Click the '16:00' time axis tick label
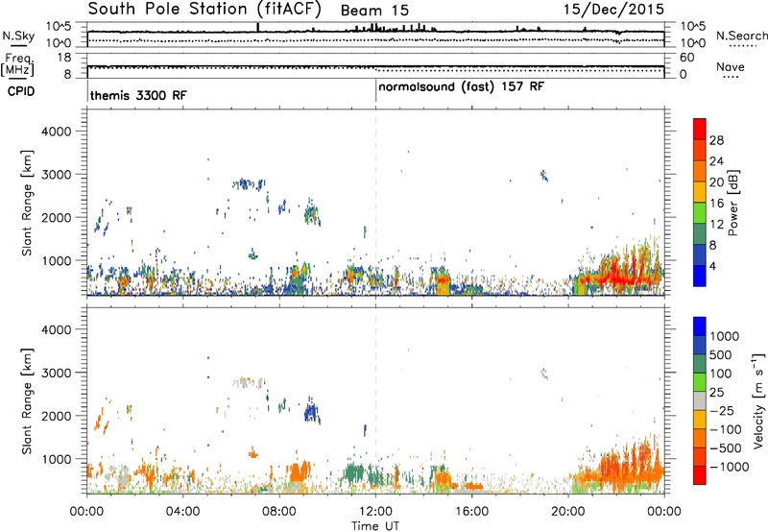Viewport: 768px width, 532px height. tap(471, 512)
